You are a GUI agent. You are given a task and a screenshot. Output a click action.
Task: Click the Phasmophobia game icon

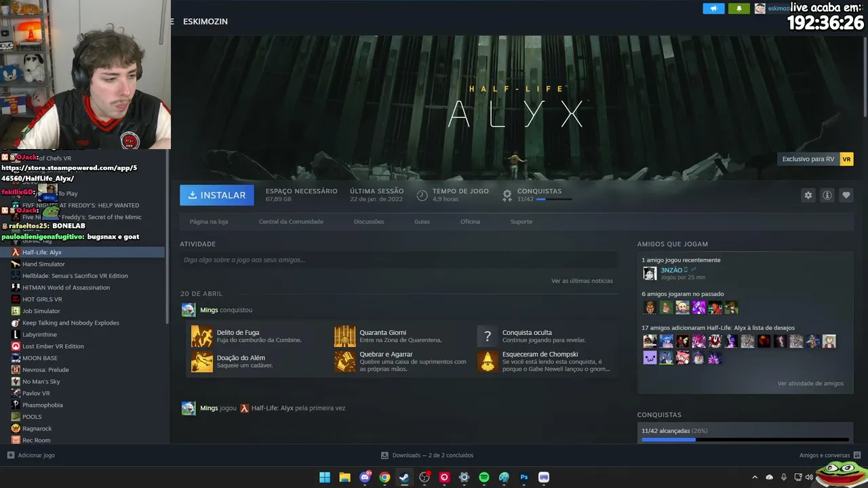(x=16, y=405)
